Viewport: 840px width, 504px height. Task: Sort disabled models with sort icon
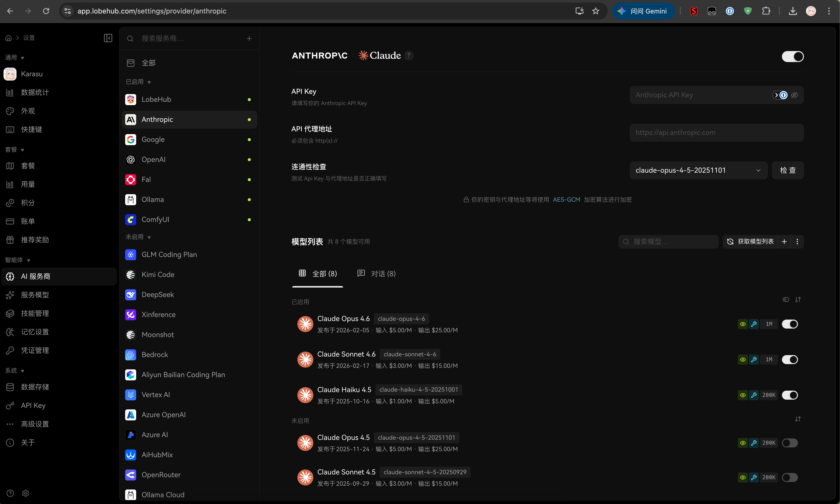pyautogui.click(x=798, y=419)
